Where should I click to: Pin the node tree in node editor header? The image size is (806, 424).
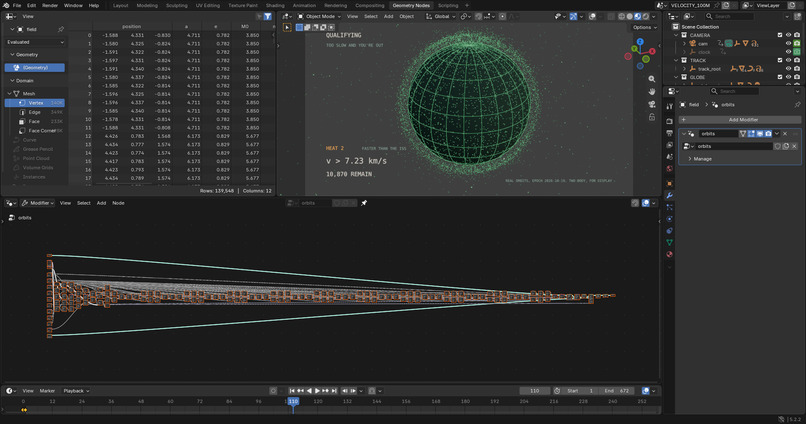[x=364, y=203]
